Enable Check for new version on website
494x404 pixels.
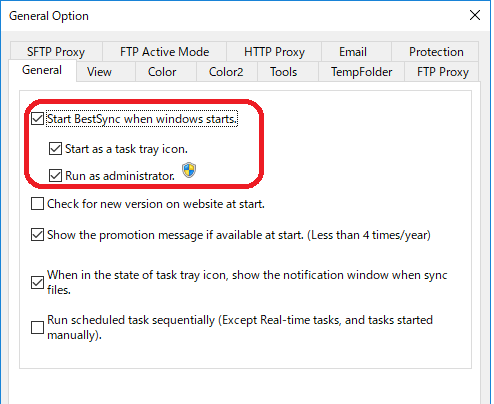(x=37, y=204)
